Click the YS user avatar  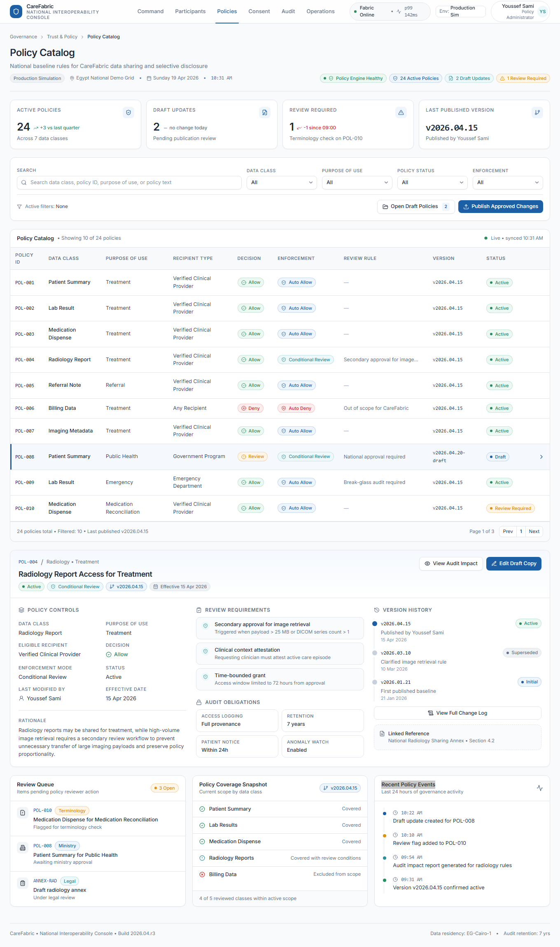(543, 12)
